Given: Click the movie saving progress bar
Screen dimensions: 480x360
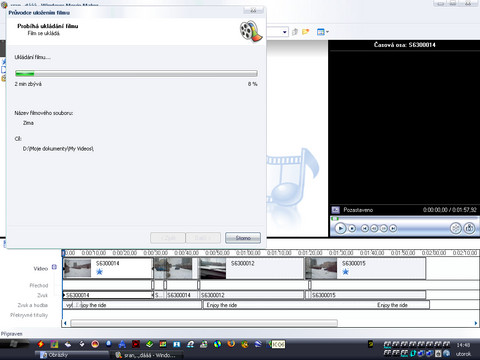Looking at the screenshot, I should click(136, 73).
